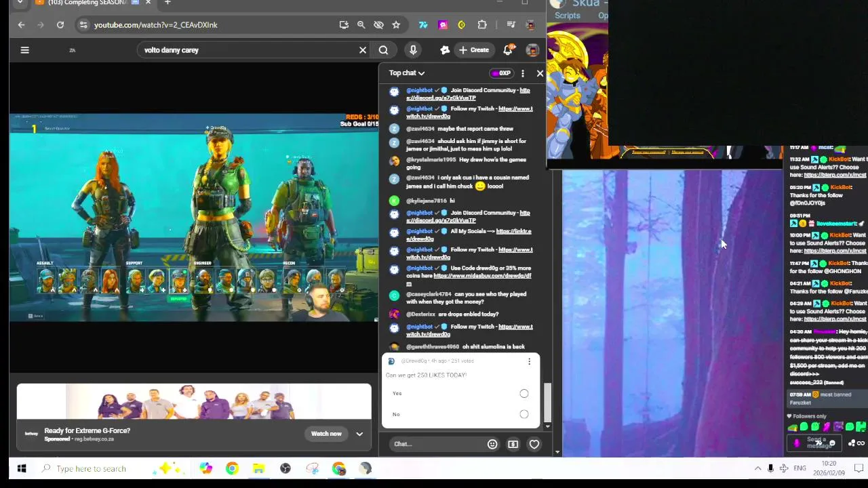Open site information icon beside the URL
Screen dimensions: 868x488
coord(83,25)
